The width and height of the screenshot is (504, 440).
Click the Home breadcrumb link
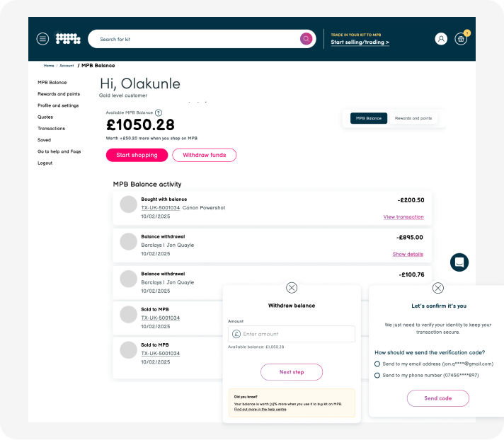pyautogui.click(x=49, y=66)
